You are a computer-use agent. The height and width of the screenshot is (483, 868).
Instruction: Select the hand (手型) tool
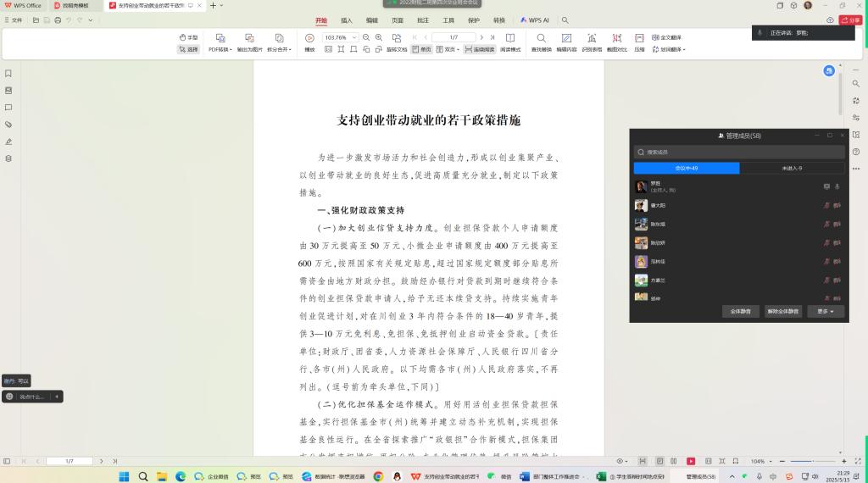[x=188, y=38]
